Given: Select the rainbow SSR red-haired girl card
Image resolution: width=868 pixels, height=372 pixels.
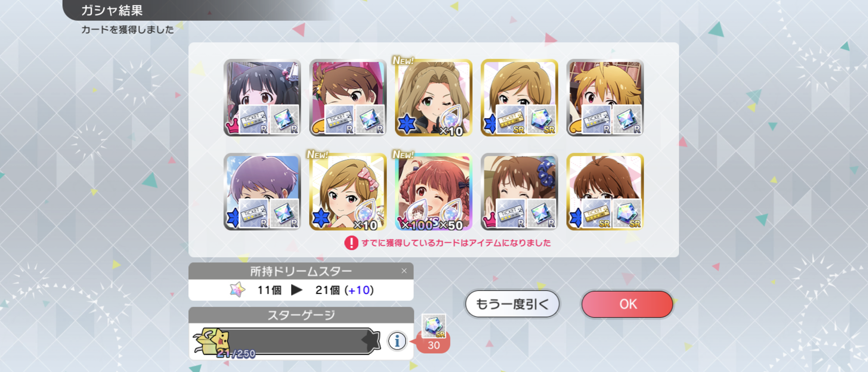Looking at the screenshot, I should pyautogui.click(x=434, y=192).
